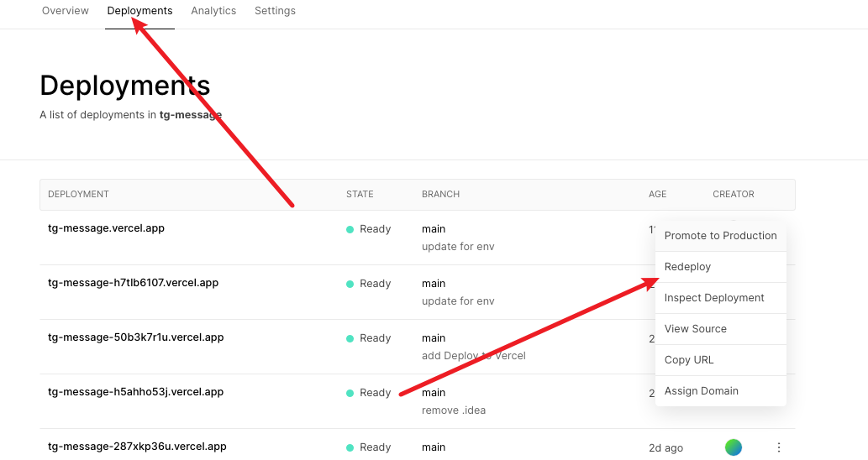Screen dimensions: 868x460
Task: Open tg-message-50b3k7r1u.vercel.app deployment
Action: click(135, 337)
